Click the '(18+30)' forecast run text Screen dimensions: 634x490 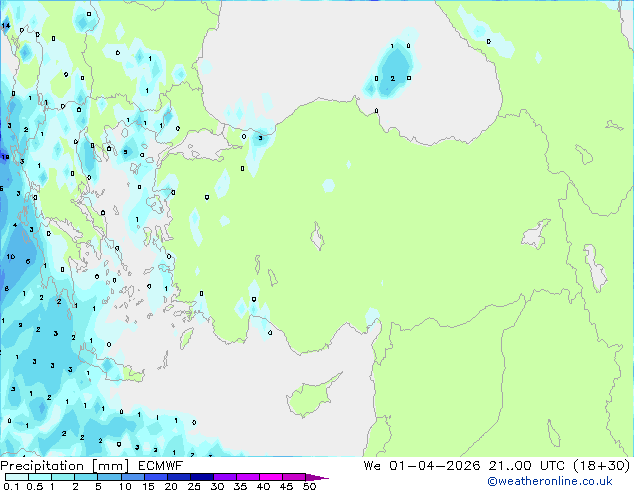(602, 466)
